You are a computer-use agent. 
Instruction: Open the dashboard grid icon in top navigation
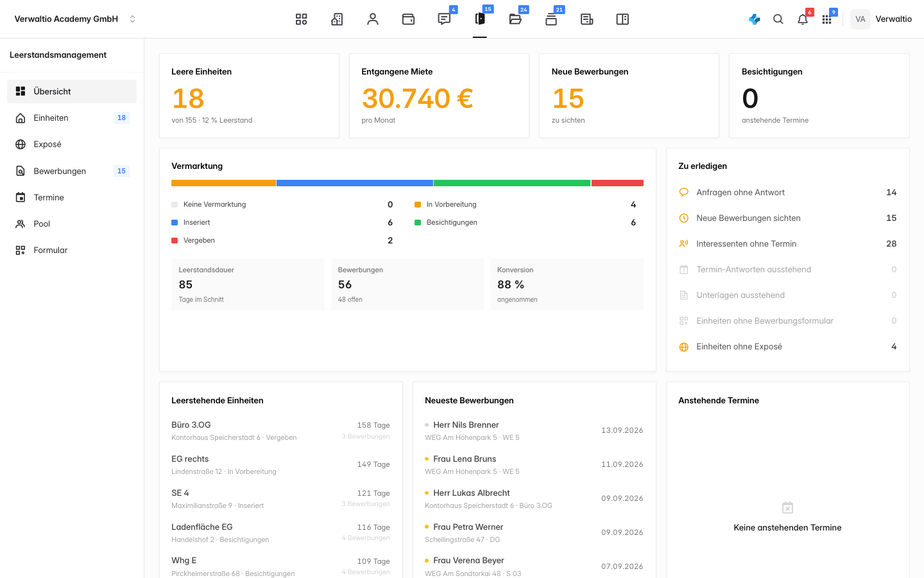click(x=302, y=19)
